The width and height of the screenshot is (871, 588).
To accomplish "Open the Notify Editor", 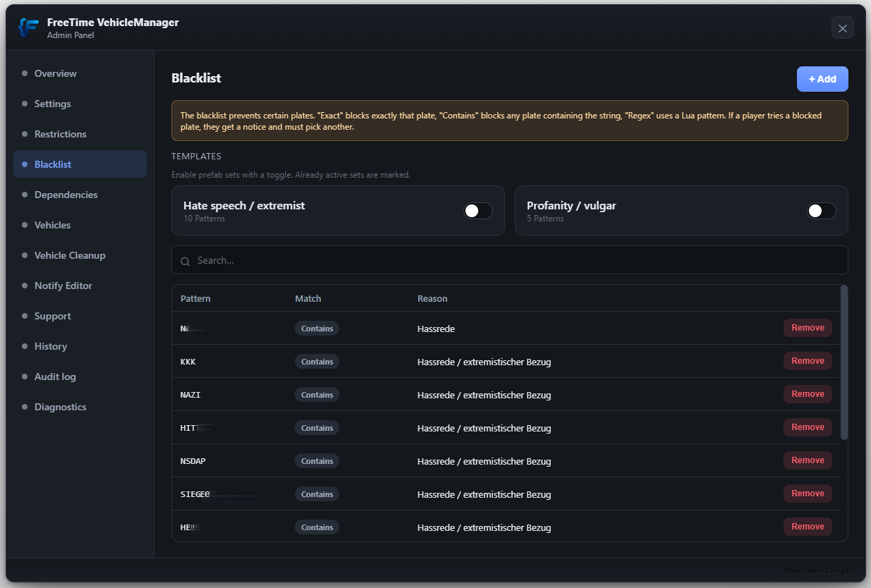I will click(80, 286).
